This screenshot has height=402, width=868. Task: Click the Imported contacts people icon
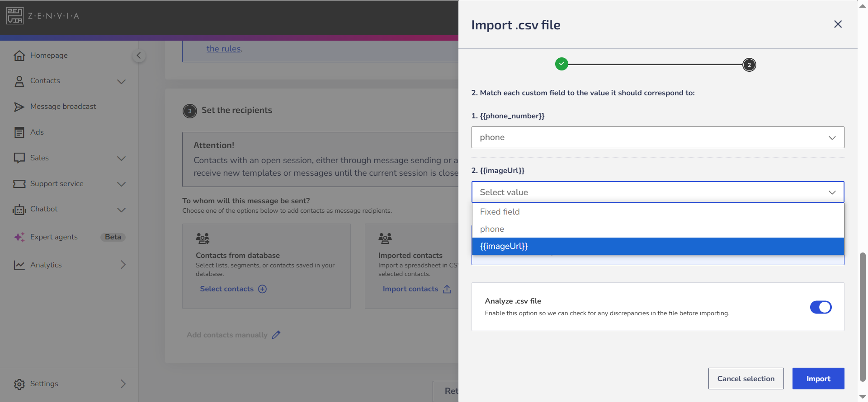coord(385,238)
